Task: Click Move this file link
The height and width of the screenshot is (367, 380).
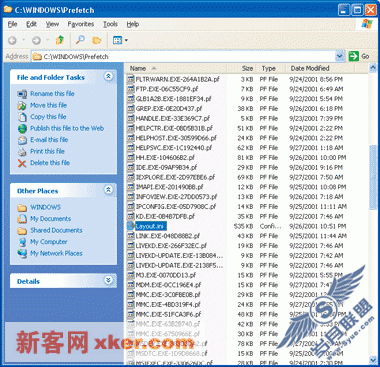Action: (x=49, y=105)
